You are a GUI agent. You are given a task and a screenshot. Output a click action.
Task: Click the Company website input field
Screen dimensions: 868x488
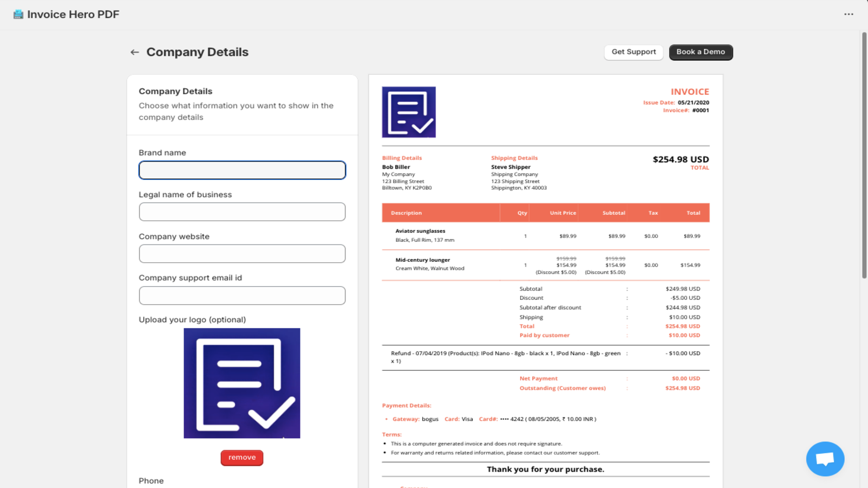pyautogui.click(x=242, y=254)
